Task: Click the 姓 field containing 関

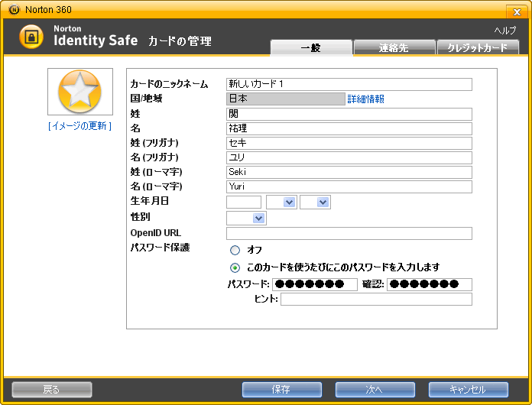Action: point(349,114)
